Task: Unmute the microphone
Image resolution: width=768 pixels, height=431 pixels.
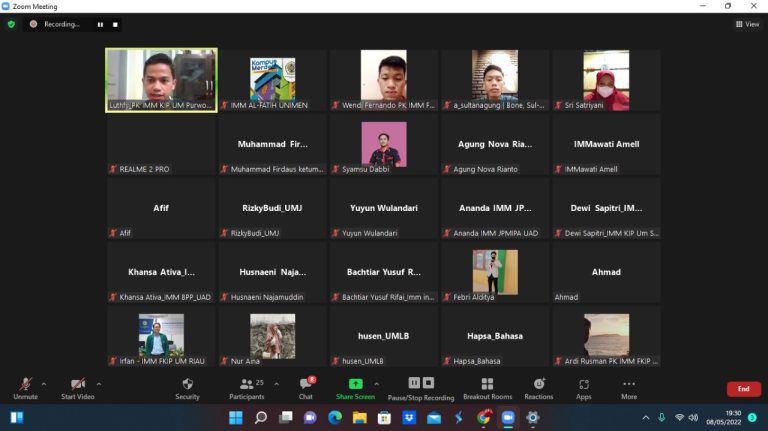Action: coord(25,388)
